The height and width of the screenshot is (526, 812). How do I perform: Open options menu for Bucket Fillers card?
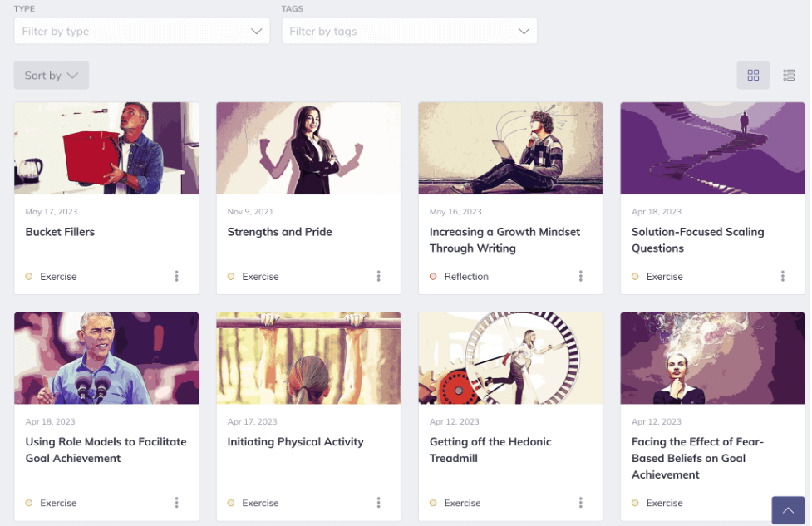[x=176, y=276]
